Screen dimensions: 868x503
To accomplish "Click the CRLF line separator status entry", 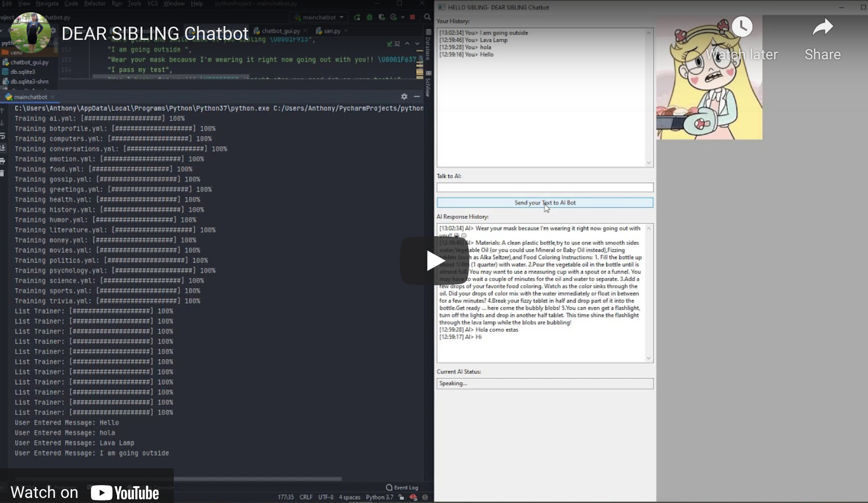I will coord(306,497).
